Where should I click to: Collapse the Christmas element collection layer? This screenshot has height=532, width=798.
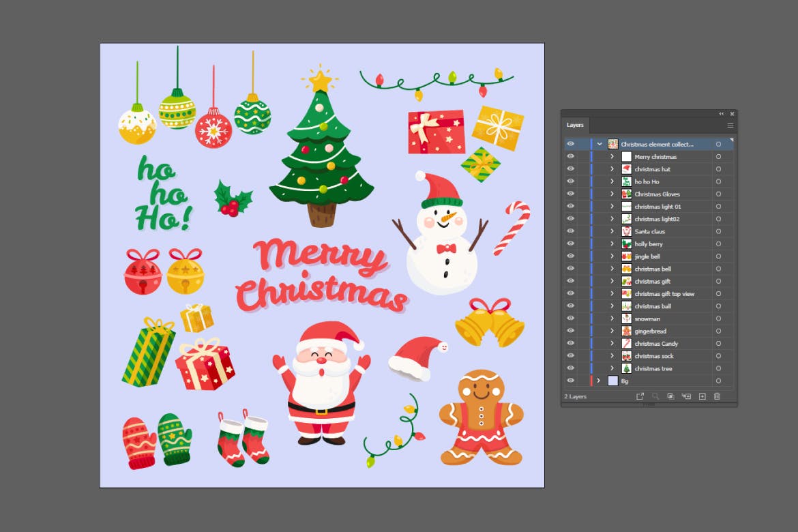[600, 145]
